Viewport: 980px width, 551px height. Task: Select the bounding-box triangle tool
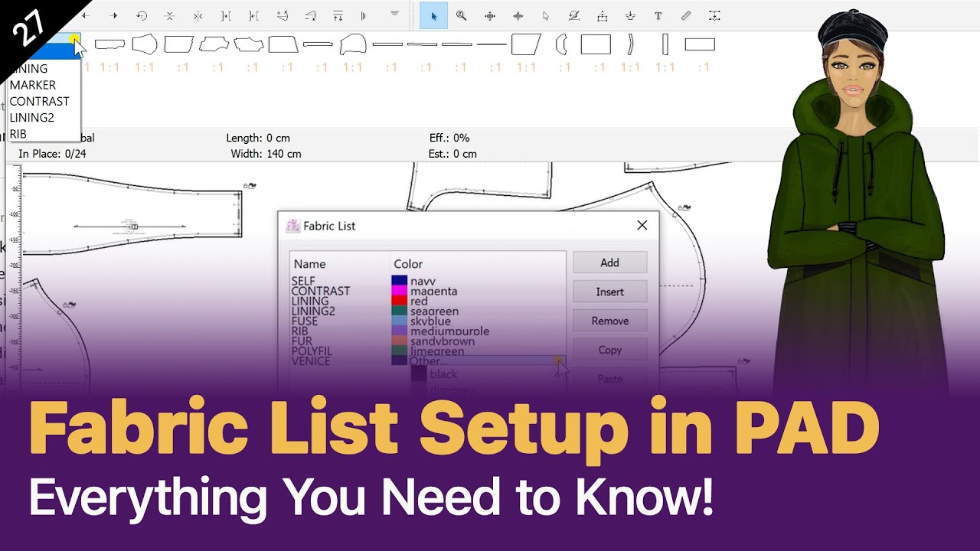[x=602, y=15]
